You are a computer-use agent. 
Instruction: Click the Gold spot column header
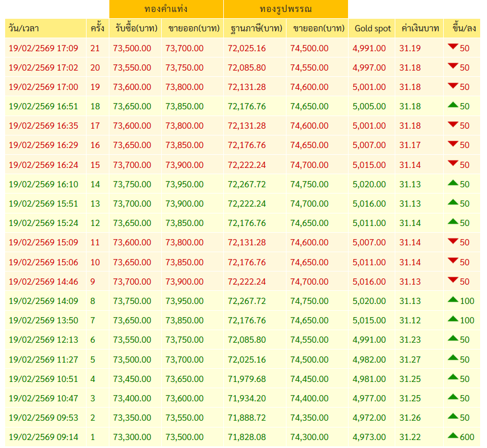click(x=372, y=28)
